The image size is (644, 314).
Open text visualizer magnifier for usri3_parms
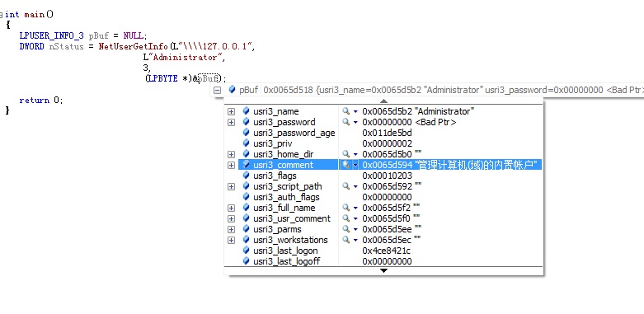346,228
